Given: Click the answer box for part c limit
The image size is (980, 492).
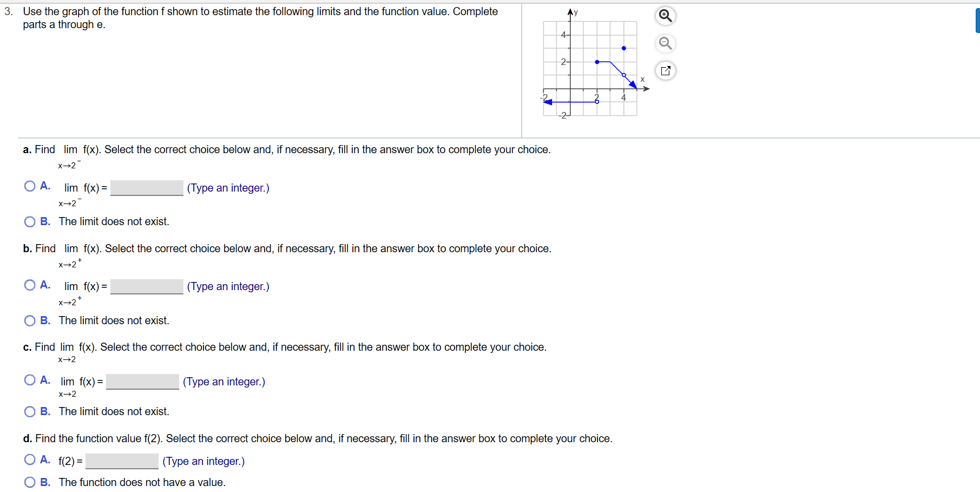Looking at the screenshot, I should 142,382.
